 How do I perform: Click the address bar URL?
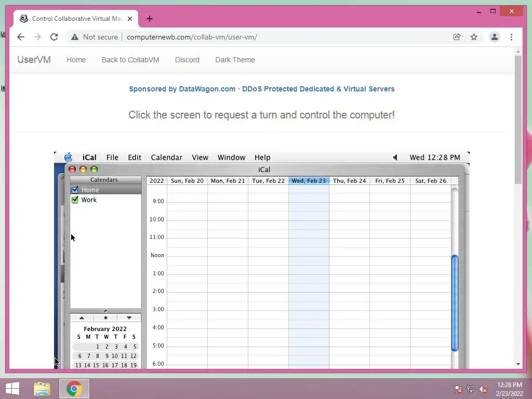coord(192,37)
